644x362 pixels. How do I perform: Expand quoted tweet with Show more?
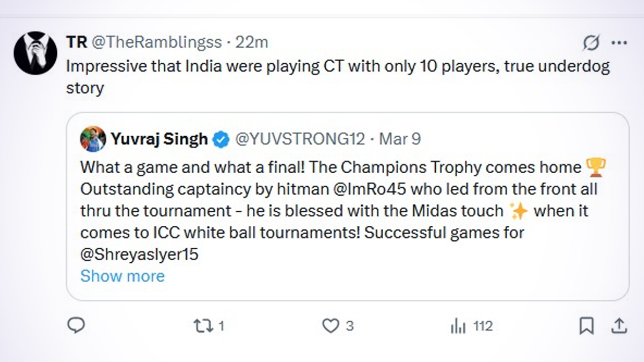click(122, 276)
